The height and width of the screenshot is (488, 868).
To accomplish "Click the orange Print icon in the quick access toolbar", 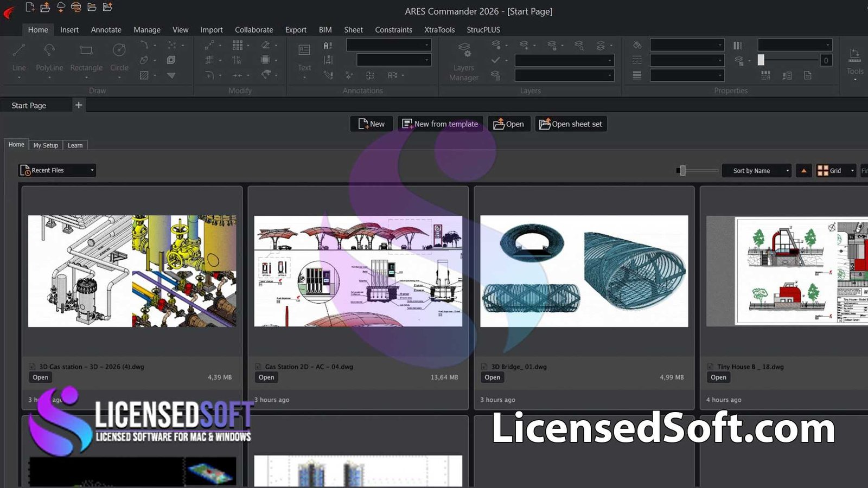I will (76, 7).
